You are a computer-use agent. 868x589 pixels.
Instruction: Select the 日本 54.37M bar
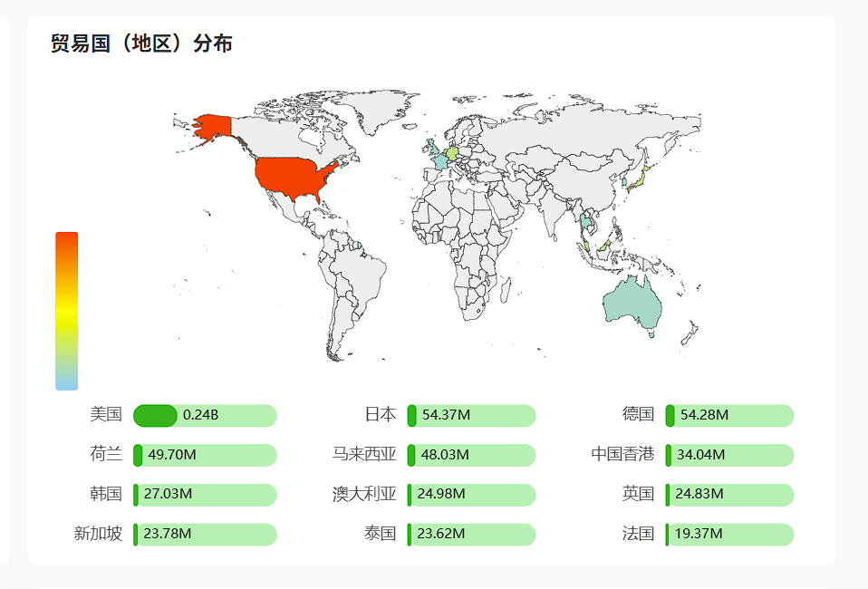471,416
